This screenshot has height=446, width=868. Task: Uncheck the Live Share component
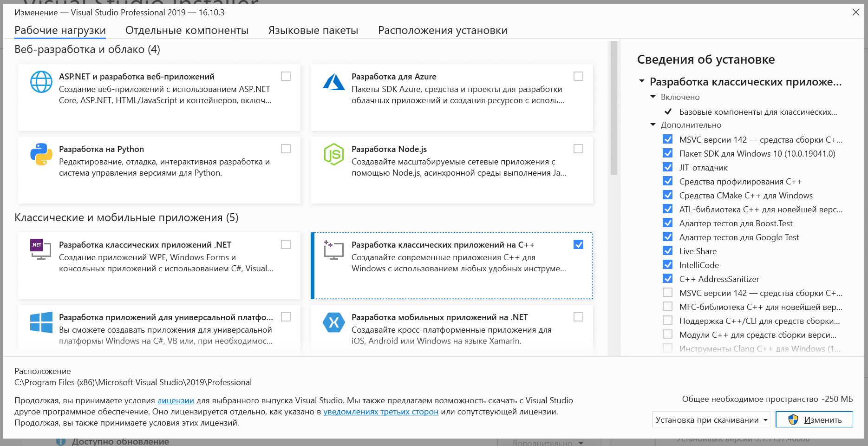[668, 250]
